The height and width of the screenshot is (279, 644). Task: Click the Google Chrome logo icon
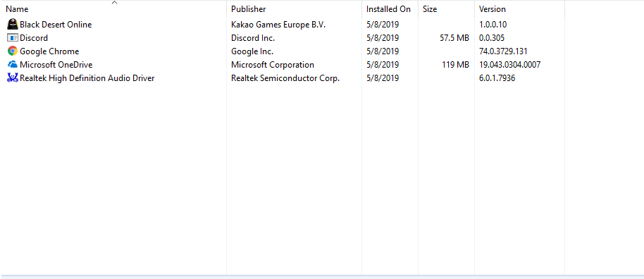point(13,51)
